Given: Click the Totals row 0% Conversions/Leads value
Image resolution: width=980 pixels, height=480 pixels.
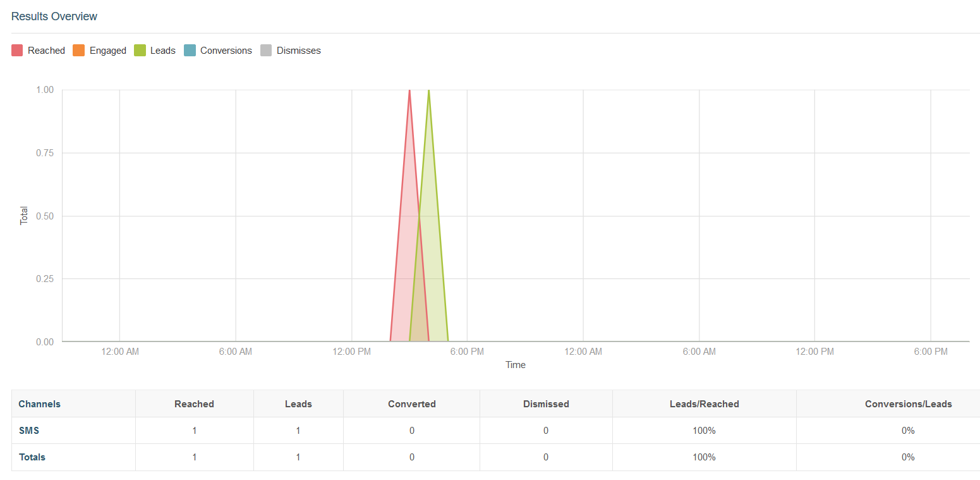Looking at the screenshot, I should [908, 457].
